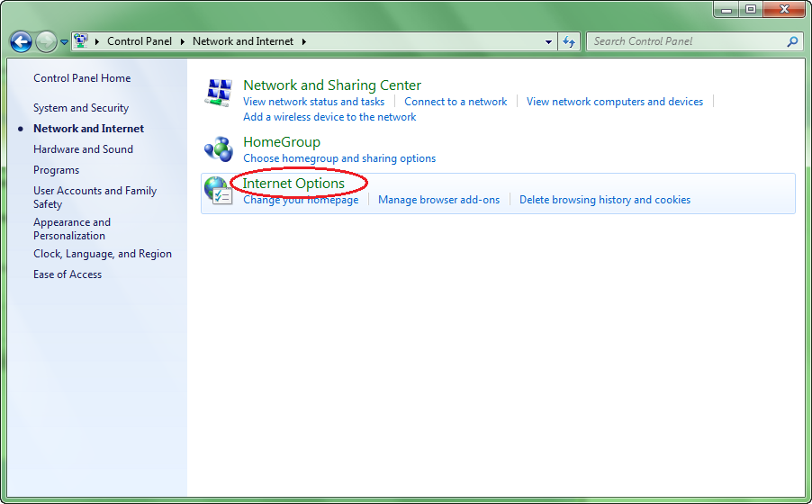The width and height of the screenshot is (812, 504).
Task: Click the Forward arrow navigation button
Action: (x=46, y=41)
